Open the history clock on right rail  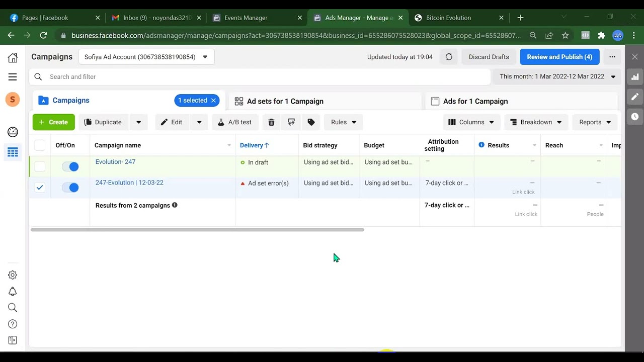click(x=635, y=116)
